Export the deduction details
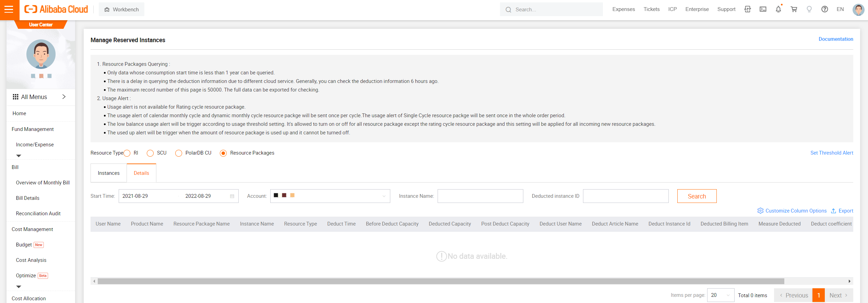This screenshot has height=303, width=868. (x=842, y=211)
